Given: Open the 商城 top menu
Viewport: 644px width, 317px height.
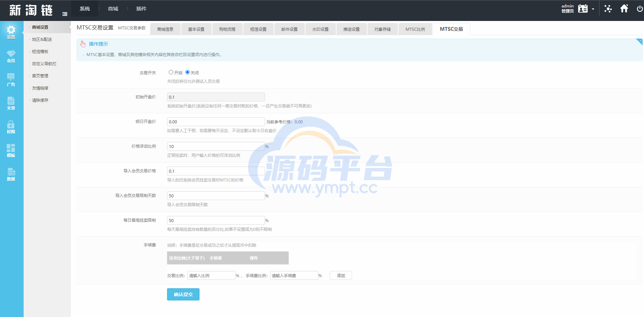Looking at the screenshot, I should pyautogui.click(x=113, y=9).
